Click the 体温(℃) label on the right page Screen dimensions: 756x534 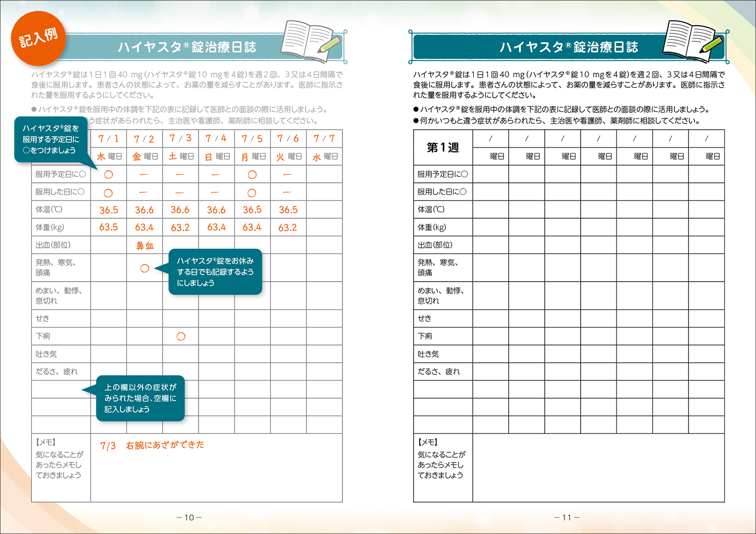click(x=431, y=210)
